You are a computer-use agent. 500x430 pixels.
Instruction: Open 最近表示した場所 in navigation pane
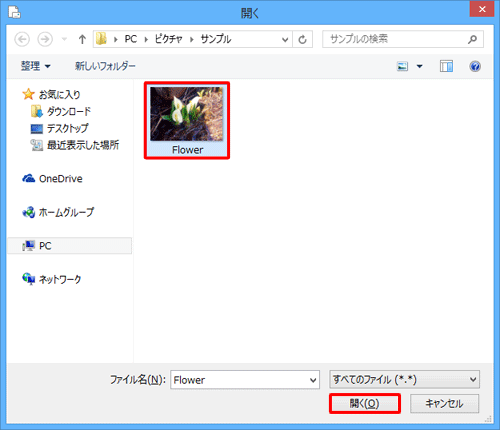pos(83,145)
